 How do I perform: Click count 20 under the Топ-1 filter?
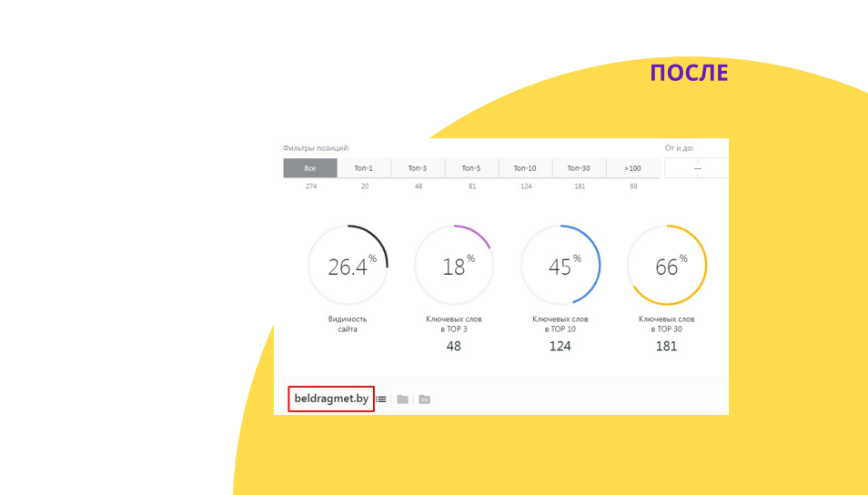pos(365,187)
